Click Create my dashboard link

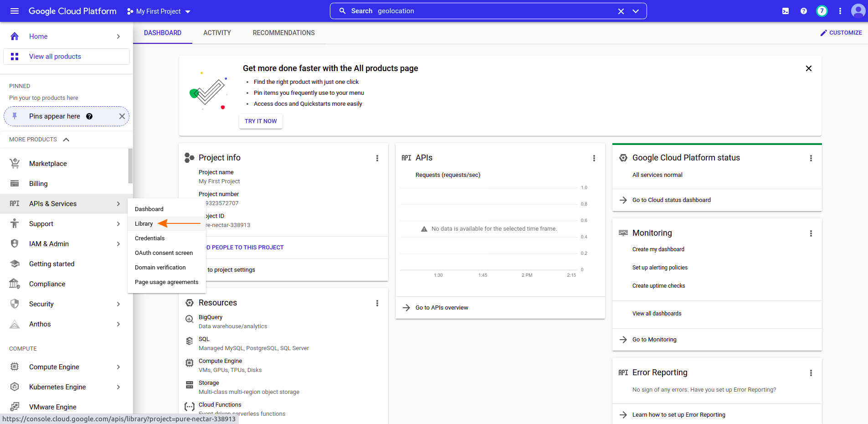[x=658, y=249]
